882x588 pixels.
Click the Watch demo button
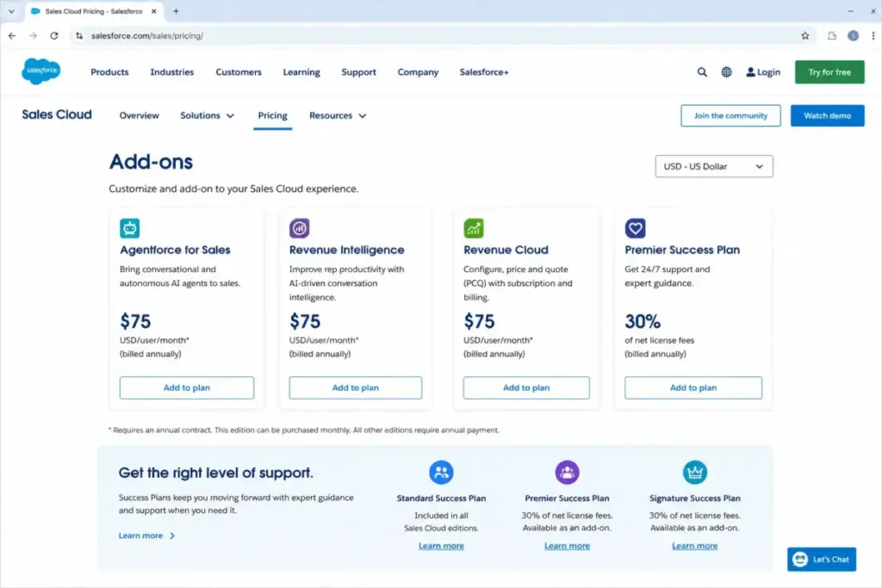point(828,115)
